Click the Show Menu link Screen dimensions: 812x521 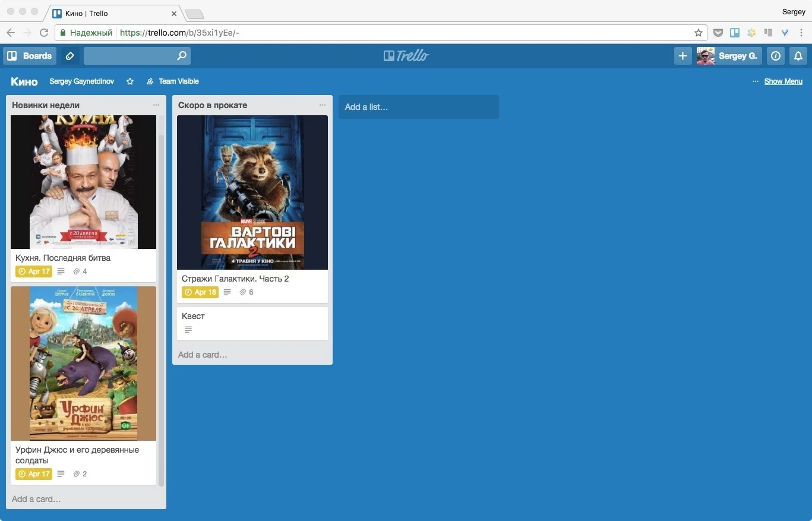(x=783, y=81)
